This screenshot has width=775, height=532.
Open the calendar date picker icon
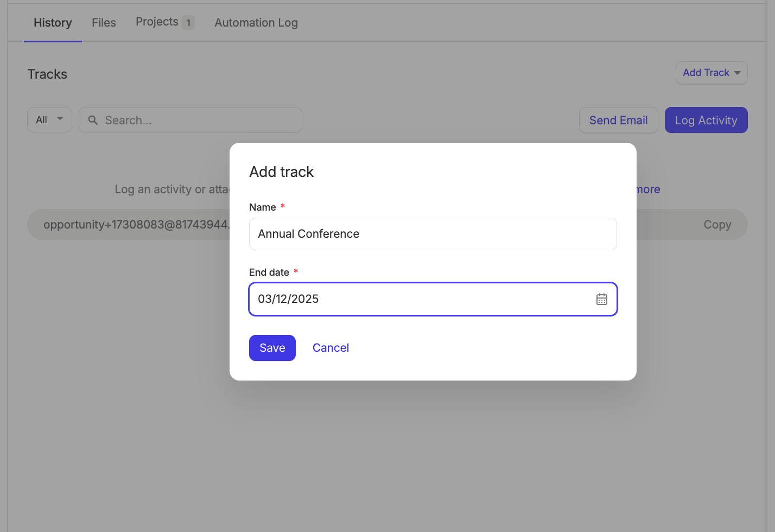pos(601,299)
